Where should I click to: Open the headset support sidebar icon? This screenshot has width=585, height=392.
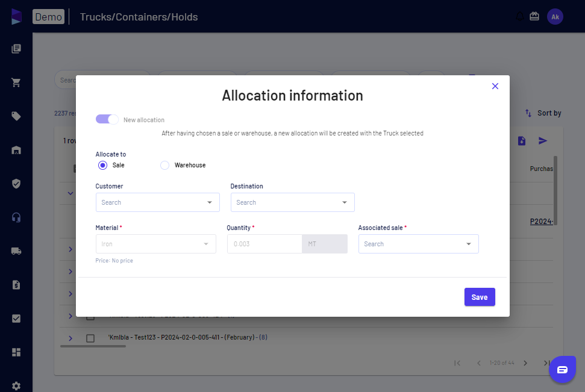pos(16,217)
